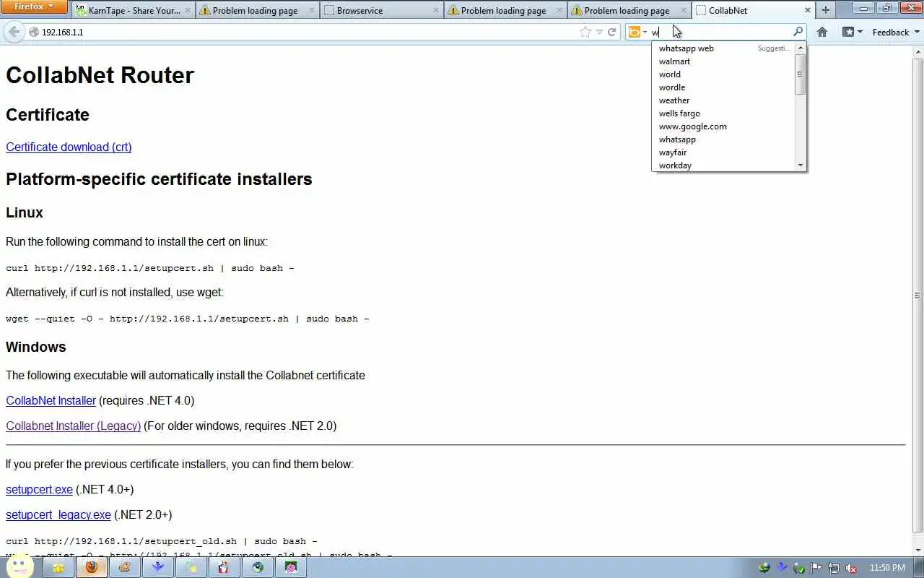Open the Certificate download (crt) link
The image size is (924, 578).
point(69,147)
